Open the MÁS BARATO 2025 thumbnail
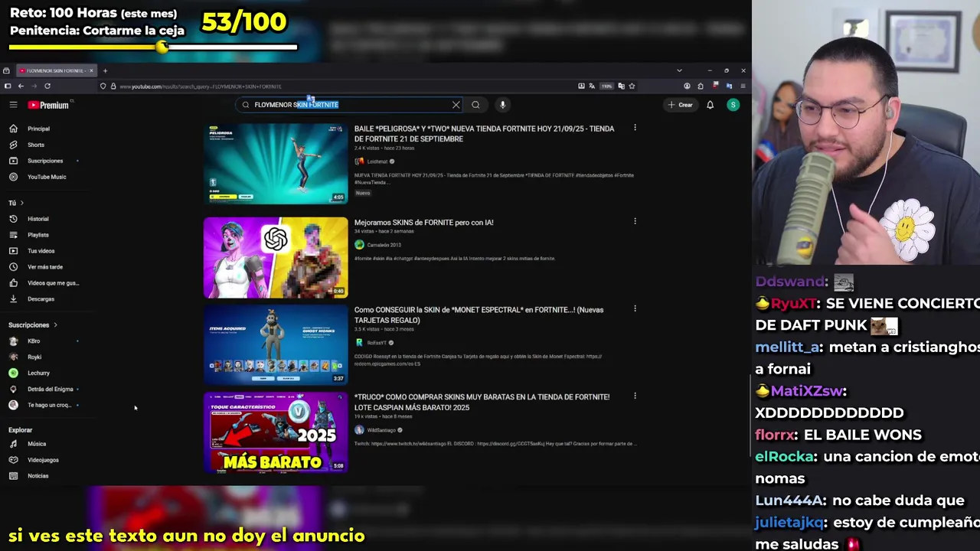The width and height of the screenshot is (980, 551). coord(276,432)
